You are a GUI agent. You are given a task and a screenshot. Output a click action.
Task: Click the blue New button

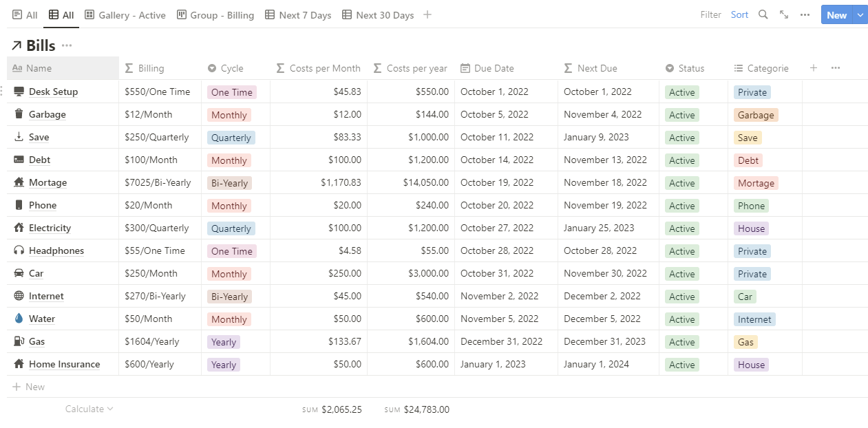837,15
